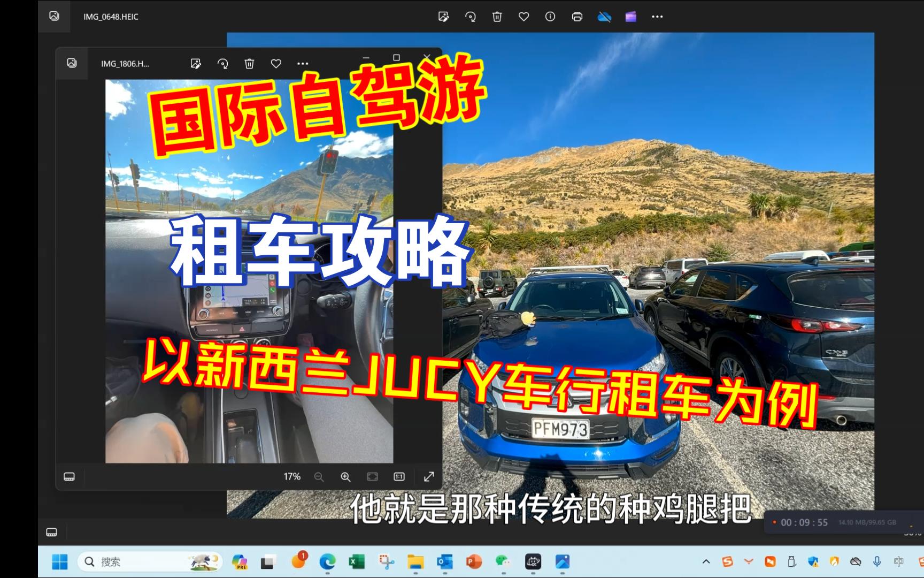This screenshot has width=924, height=578.
Task: Print the IMG_0648.HEIC photo
Action: [x=577, y=17]
